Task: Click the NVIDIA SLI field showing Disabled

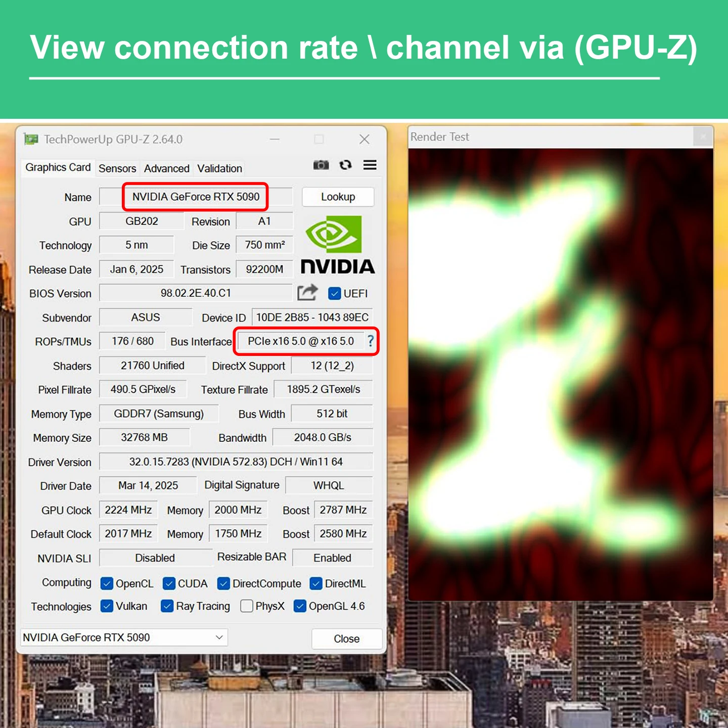Action: pyautogui.click(x=155, y=557)
